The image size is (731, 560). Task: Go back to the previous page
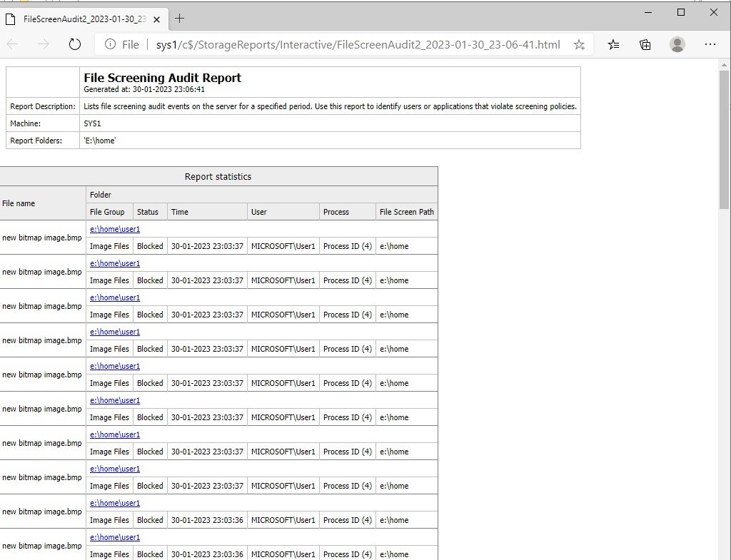coord(13,44)
